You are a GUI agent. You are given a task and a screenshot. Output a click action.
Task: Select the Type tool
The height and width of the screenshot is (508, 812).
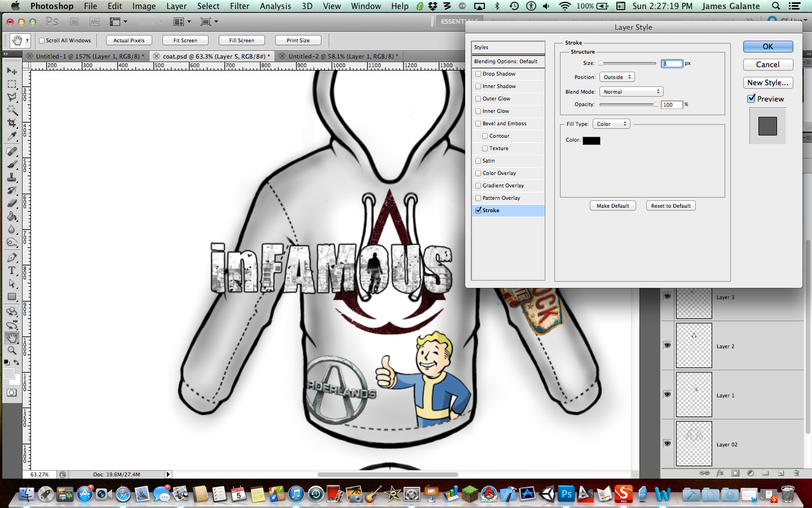pyautogui.click(x=12, y=270)
